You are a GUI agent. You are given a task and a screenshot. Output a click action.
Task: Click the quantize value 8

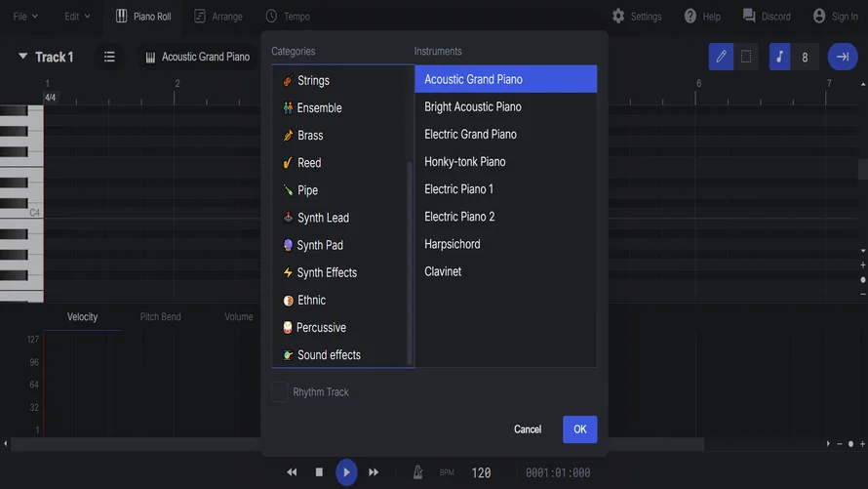[x=805, y=57]
